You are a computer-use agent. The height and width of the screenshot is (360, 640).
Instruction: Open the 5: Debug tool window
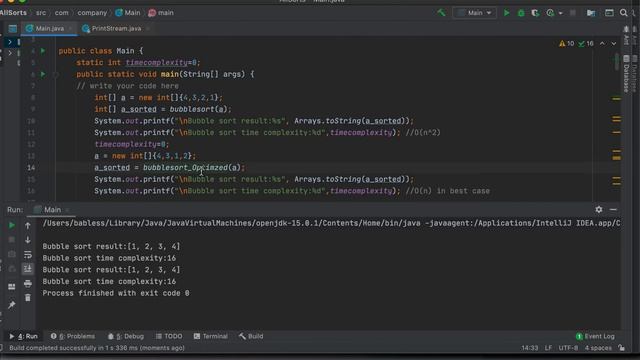click(126, 336)
